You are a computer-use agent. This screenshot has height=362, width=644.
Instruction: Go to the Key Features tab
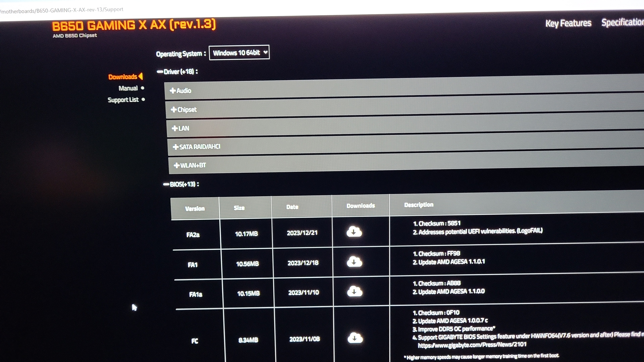coord(568,23)
